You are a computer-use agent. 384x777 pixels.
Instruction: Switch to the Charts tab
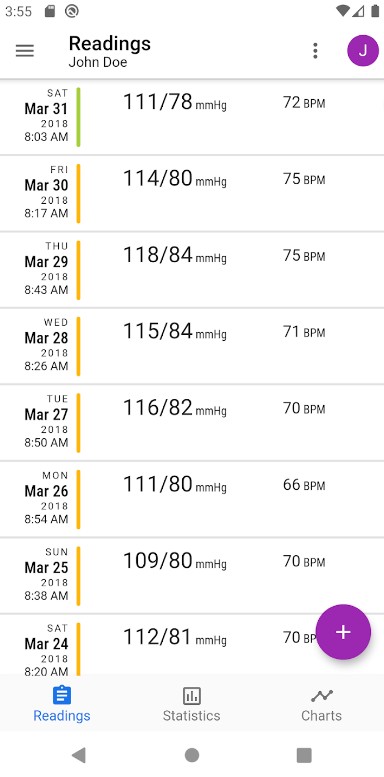[322, 704]
